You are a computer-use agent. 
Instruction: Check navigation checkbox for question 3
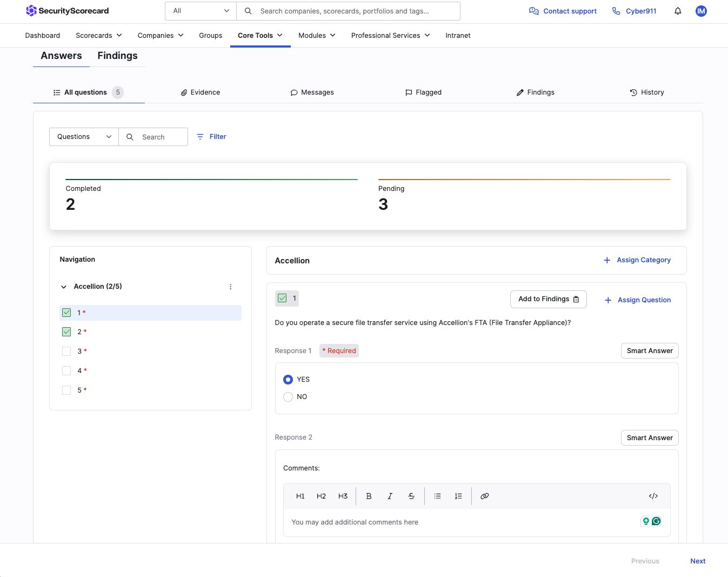pyautogui.click(x=66, y=351)
